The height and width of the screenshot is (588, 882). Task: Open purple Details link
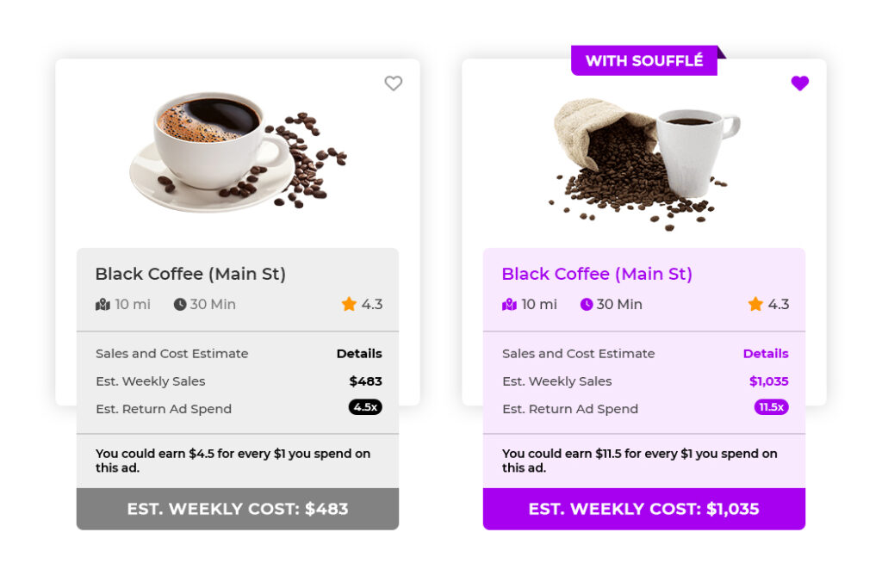[766, 354]
